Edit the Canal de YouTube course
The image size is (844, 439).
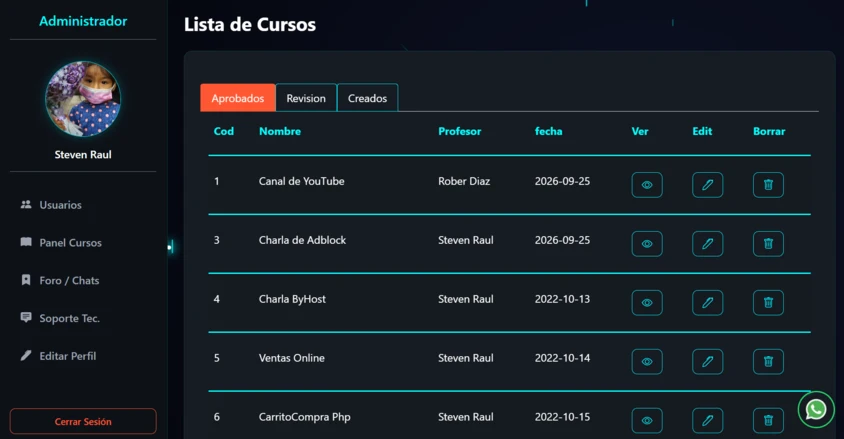click(707, 185)
